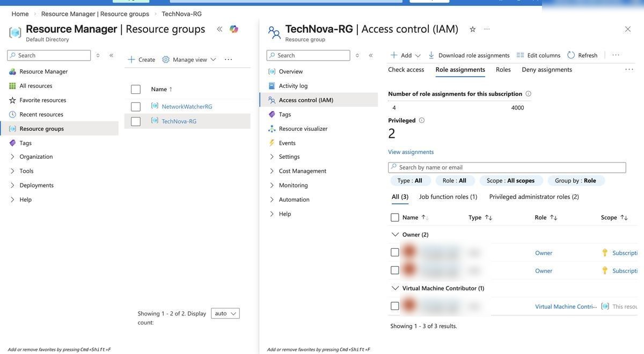Open the Add dropdown in IAM toolbar

click(x=406, y=55)
